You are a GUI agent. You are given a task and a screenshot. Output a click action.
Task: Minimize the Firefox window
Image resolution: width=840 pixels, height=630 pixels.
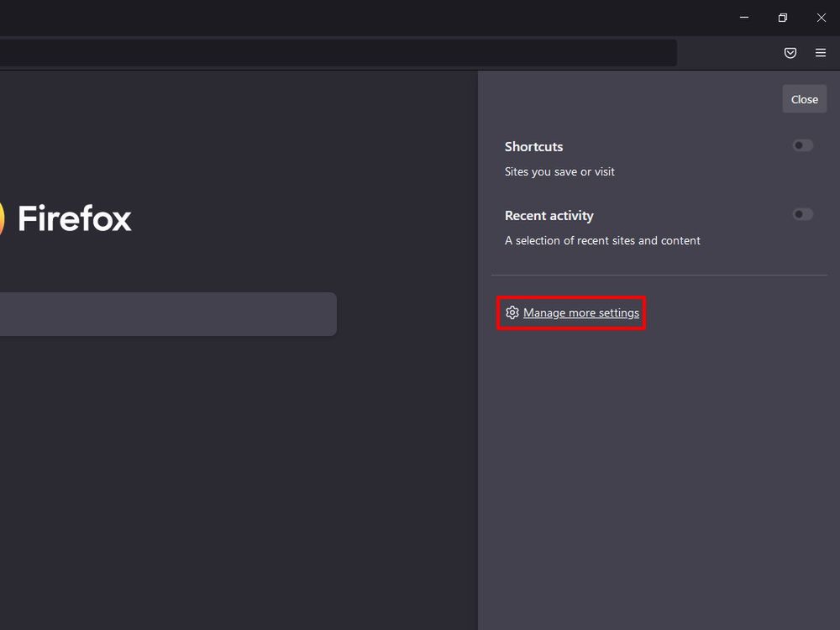pos(743,17)
